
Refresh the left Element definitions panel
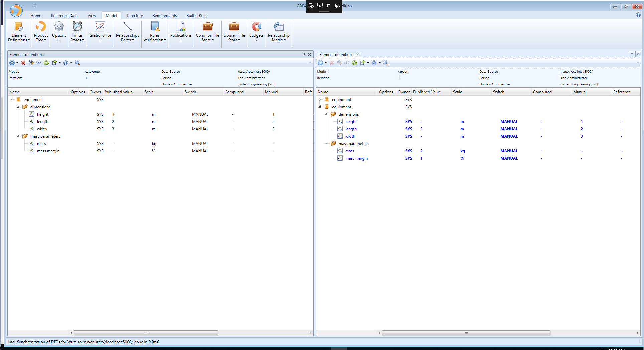(x=46, y=63)
